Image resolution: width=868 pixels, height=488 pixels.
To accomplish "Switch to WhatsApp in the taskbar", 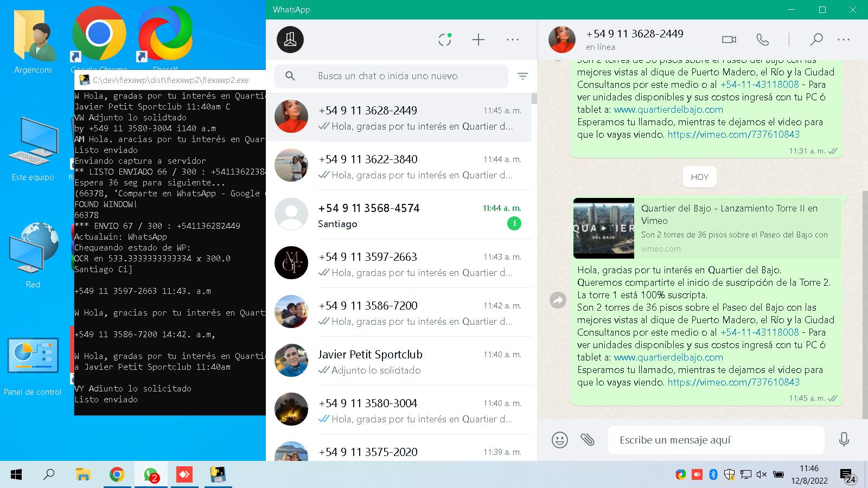I will [151, 474].
